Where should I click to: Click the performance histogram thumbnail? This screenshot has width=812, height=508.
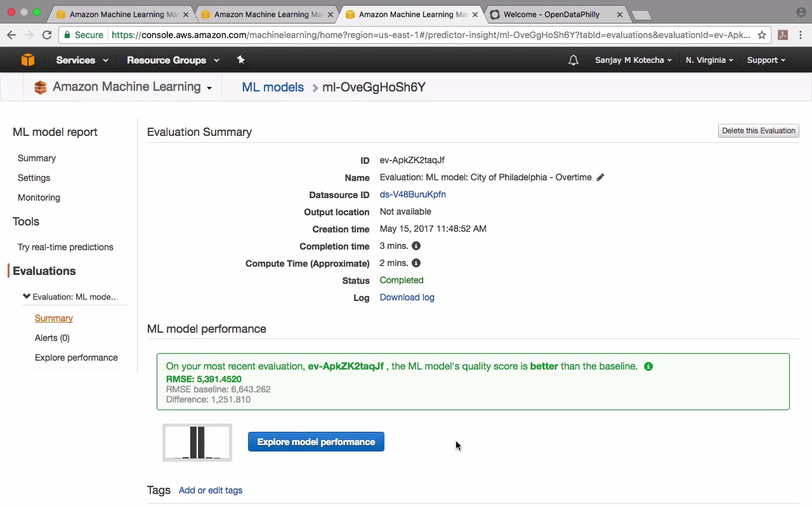point(197,442)
